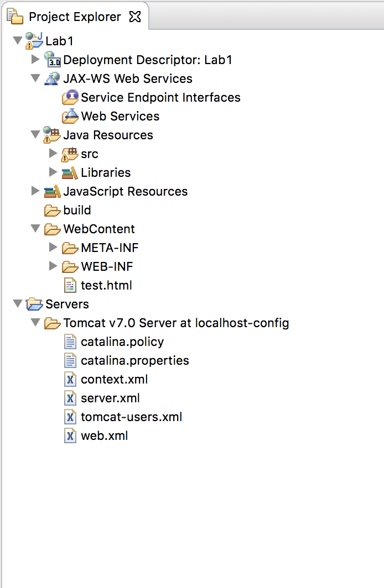This screenshot has width=384, height=588.
Task: Close the Project Explorer view
Action: coord(135,16)
